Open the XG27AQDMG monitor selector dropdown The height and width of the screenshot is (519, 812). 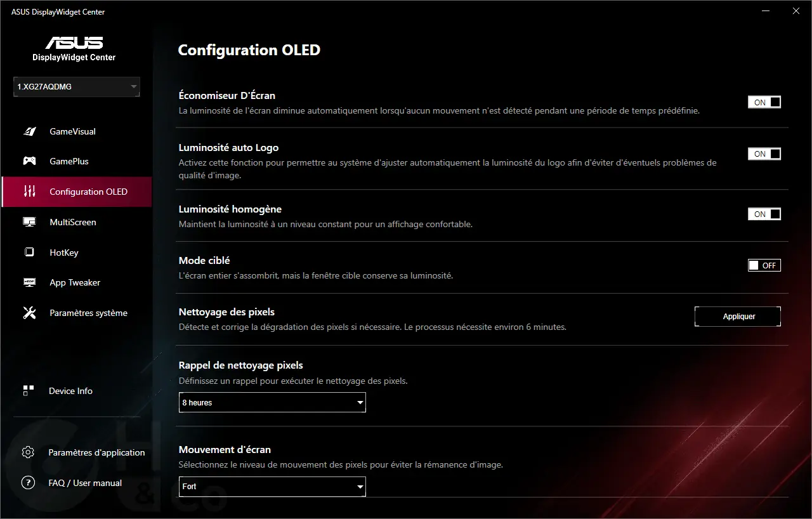tap(77, 87)
